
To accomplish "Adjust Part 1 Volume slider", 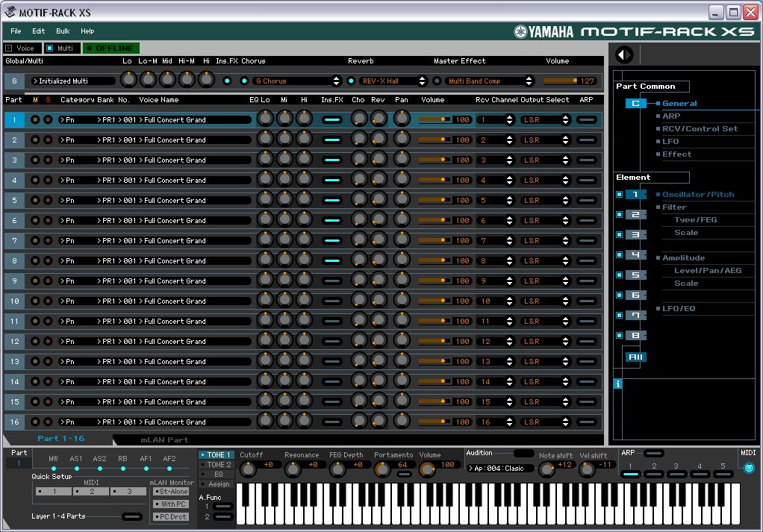I will coord(435,119).
